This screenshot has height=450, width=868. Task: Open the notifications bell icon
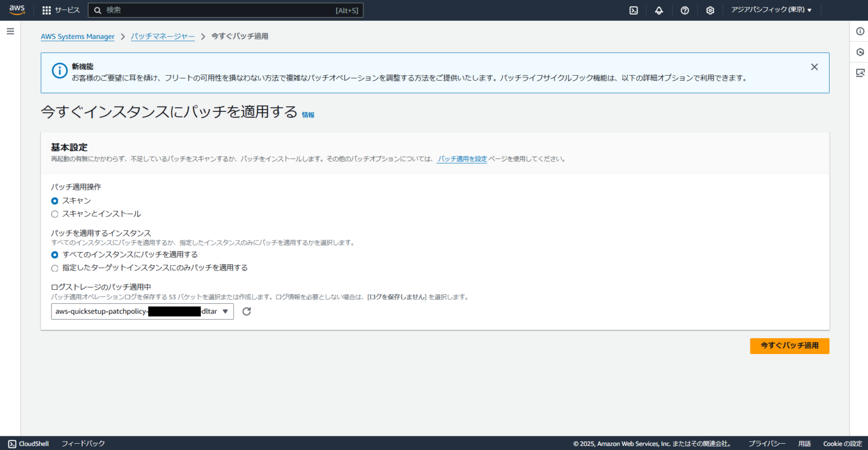coord(659,10)
